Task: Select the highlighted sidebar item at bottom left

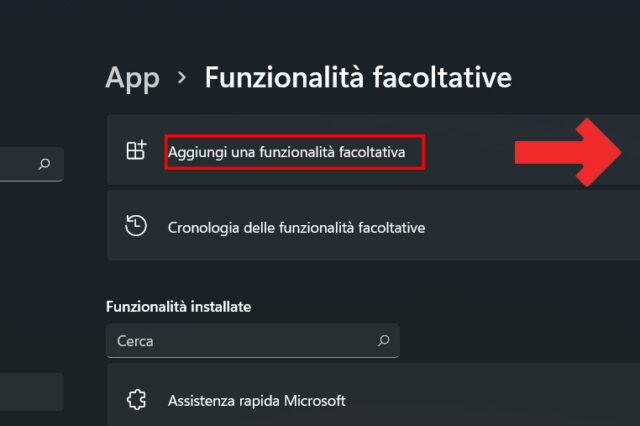Action: (30, 392)
